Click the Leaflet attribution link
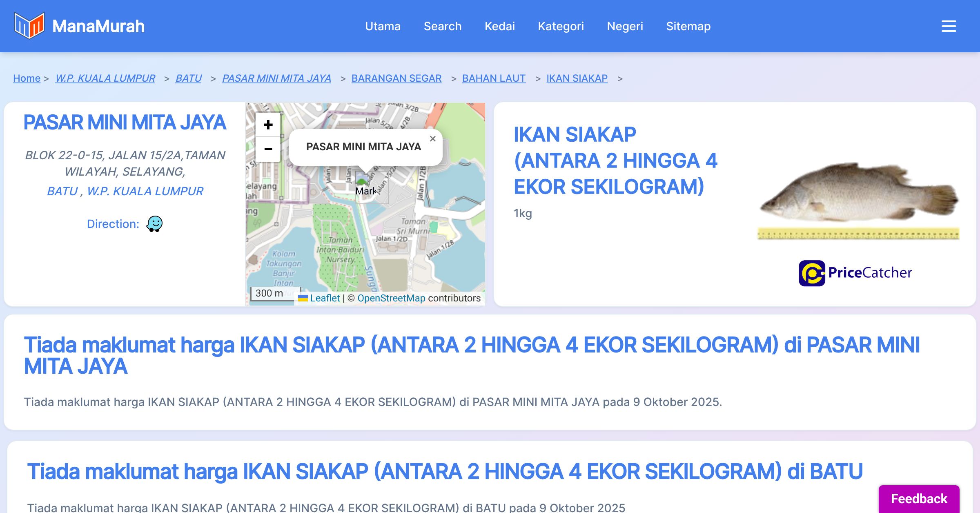The height and width of the screenshot is (513, 980). 325,298
